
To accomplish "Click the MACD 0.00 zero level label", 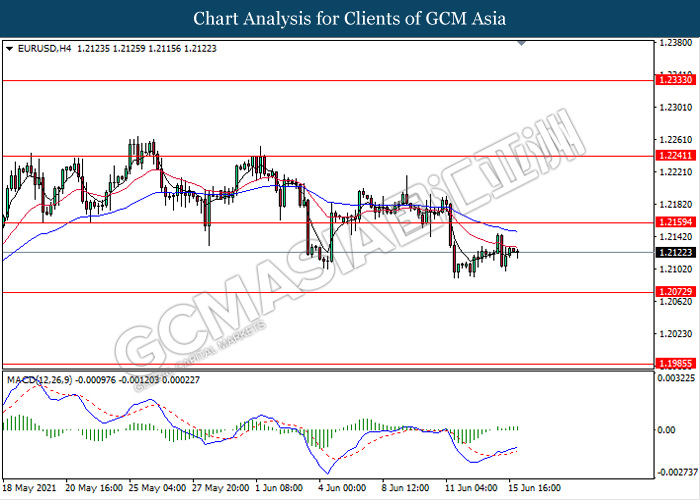I will tap(665, 429).
